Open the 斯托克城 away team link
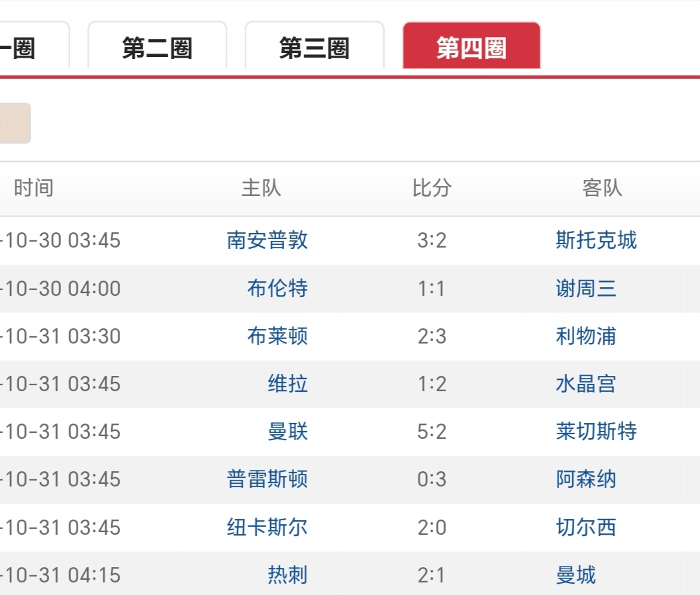The image size is (700, 595). pyautogui.click(x=596, y=240)
